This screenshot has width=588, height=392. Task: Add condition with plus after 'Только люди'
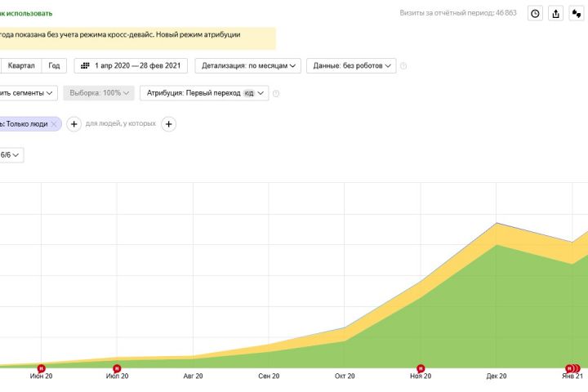click(73, 124)
